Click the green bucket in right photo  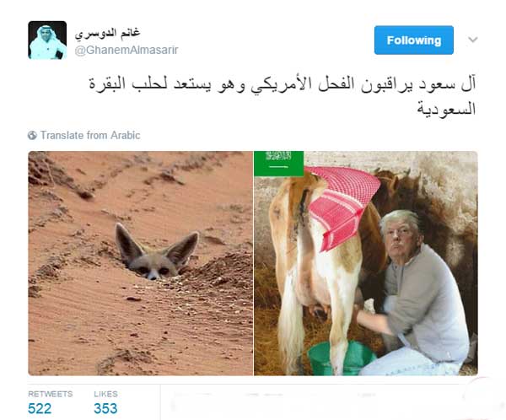342,358
